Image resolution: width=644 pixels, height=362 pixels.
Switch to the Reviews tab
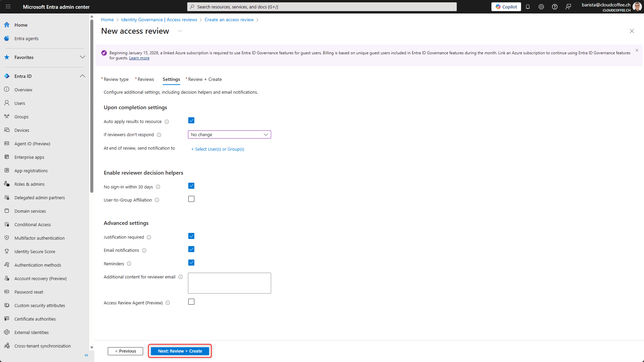click(146, 80)
